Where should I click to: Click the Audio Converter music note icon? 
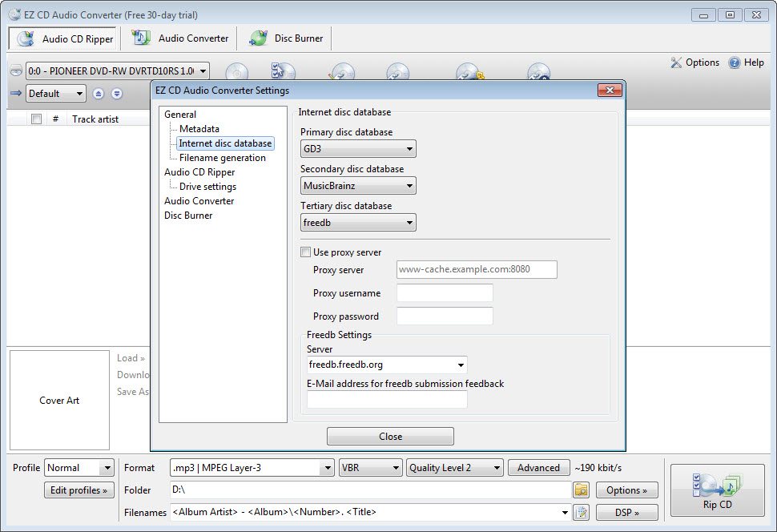click(x=141, y=38)
